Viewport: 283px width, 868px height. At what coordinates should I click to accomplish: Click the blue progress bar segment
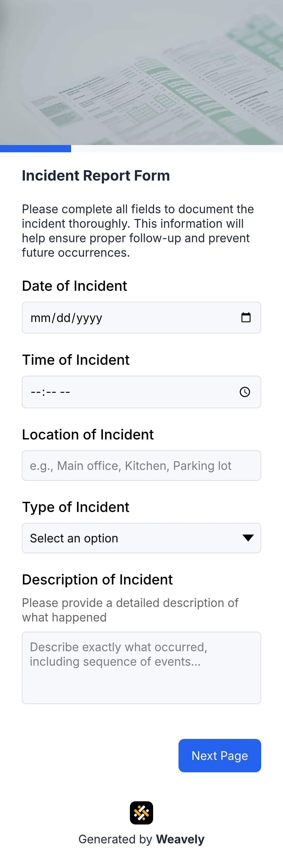35,148
